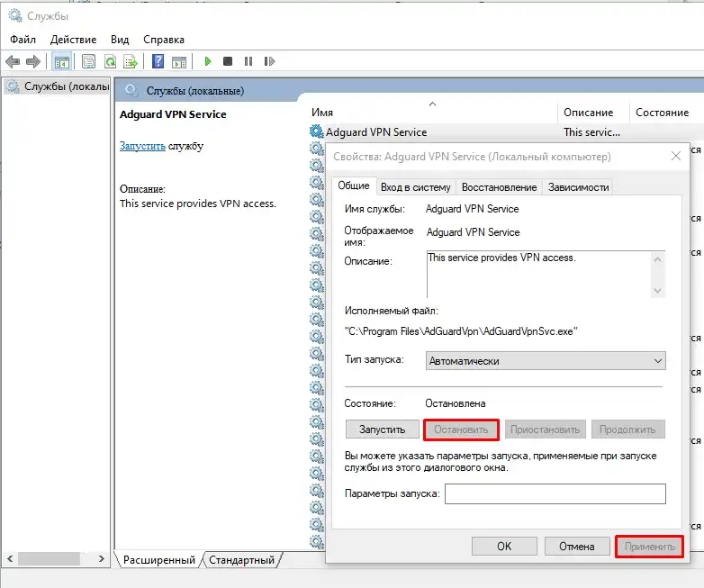Click the Запустить button in dialog

382,430
